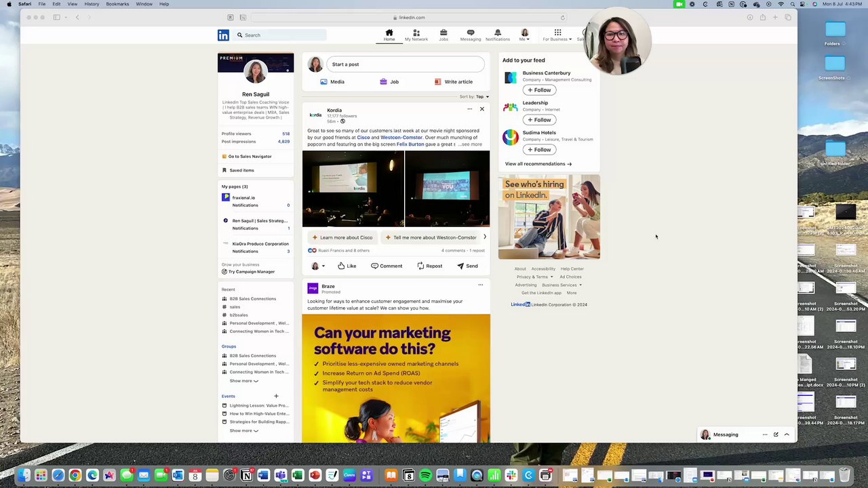The height and width of the screenshot is (488, 868).
Task: Create a Job post
Action: point(389,82)
